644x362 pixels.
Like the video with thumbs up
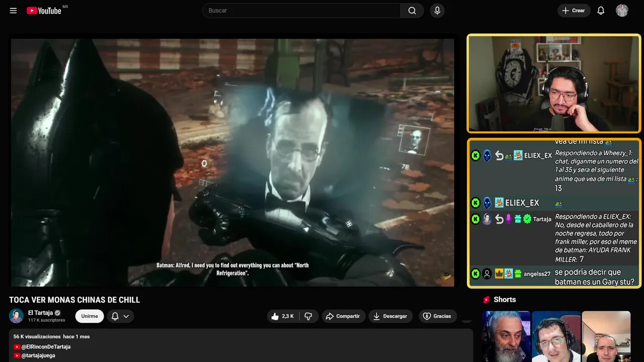point(283,316)
